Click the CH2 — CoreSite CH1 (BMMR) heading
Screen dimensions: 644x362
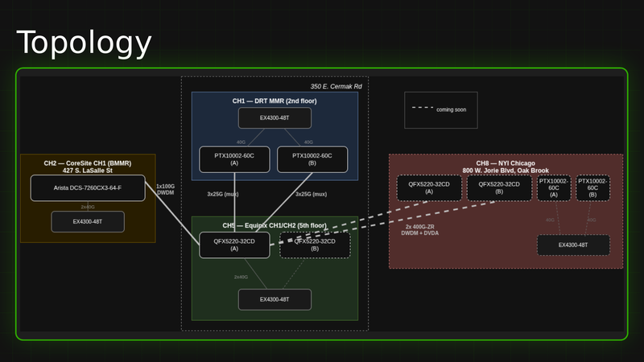88,163
